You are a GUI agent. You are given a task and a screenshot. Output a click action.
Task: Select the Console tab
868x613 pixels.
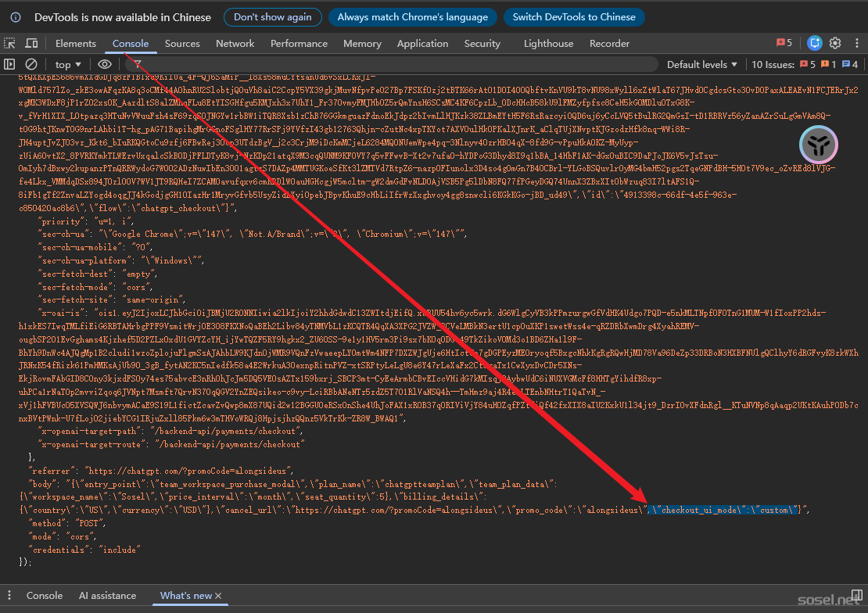(x=130, y=43)
